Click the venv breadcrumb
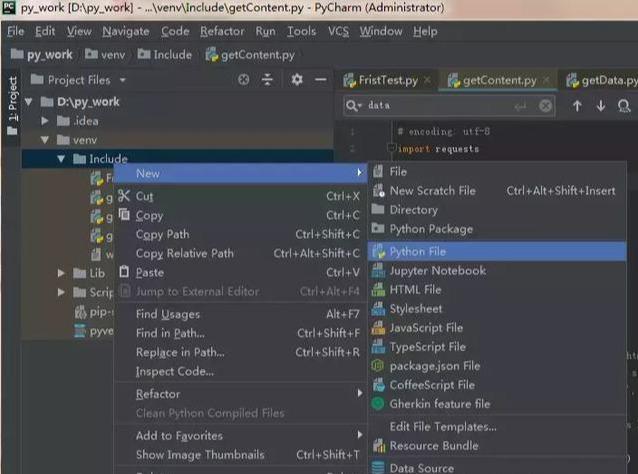Image resolution: width=638 pixels, height=474 pixels. point(105,55)
